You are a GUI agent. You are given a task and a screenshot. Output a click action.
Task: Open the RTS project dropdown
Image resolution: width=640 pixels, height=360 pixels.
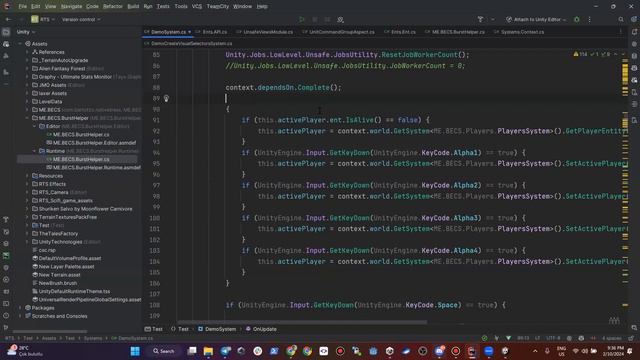[43, 19]
